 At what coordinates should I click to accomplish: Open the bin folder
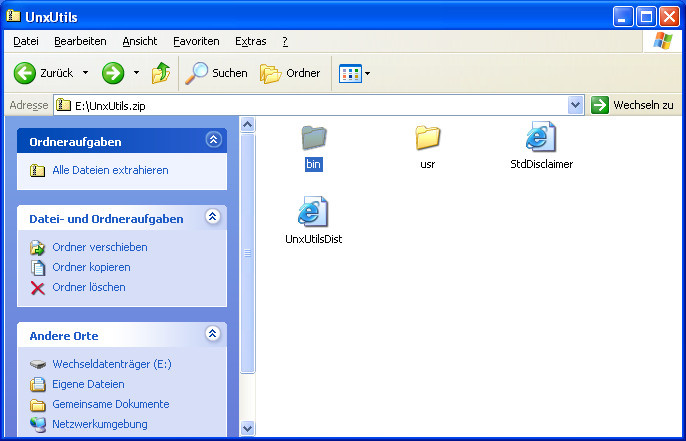(315, 139)
